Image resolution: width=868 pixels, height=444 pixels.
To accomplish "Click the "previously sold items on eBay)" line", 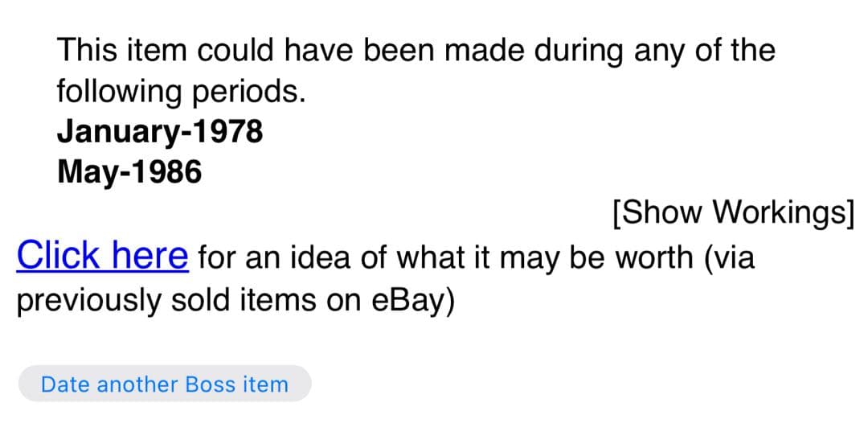I will (235, 300).
